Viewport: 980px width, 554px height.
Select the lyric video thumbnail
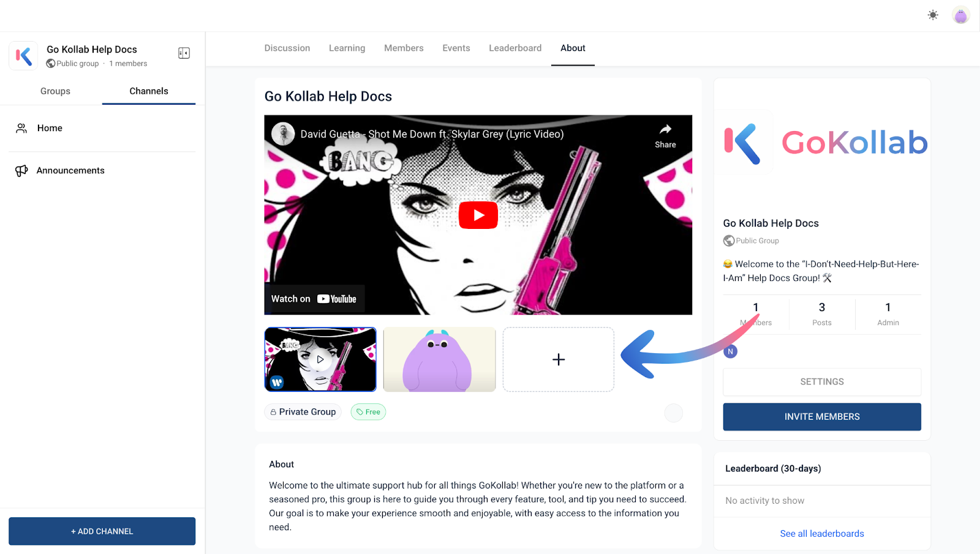click(x=320, y=359)
